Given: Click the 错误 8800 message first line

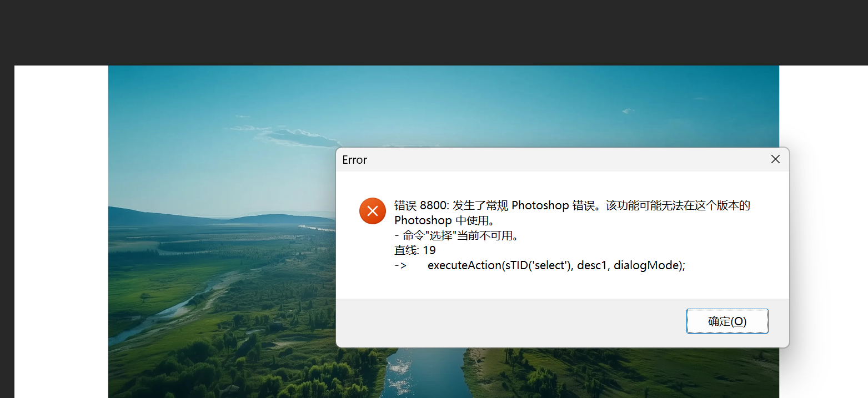Looking at the screenshot, I should tap(572, 205).
